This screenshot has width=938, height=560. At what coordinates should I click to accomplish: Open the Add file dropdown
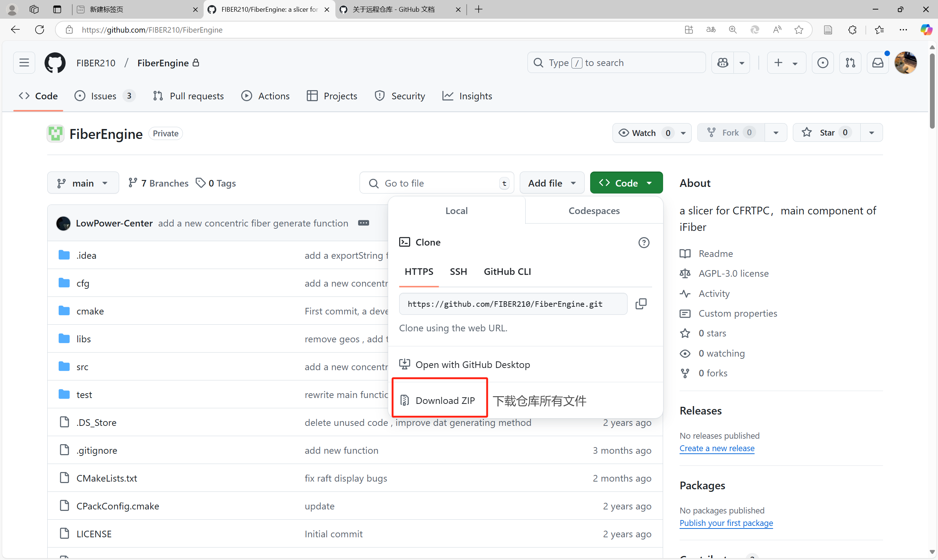click(552, 183)
